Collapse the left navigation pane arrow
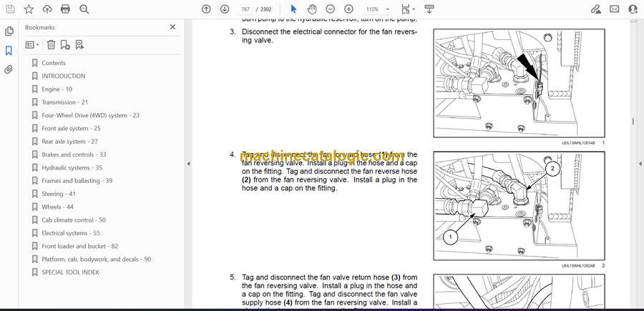 [x=188, y=164]
